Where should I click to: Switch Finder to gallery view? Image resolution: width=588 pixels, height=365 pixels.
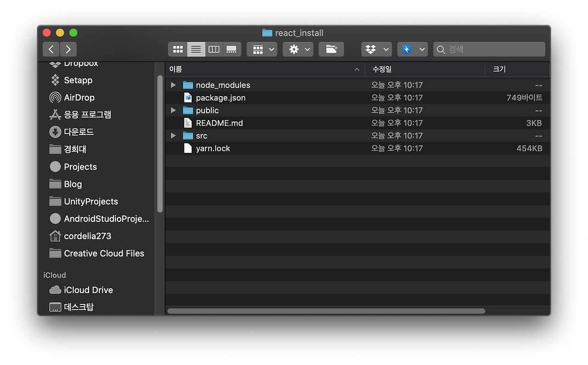point(232,49)
